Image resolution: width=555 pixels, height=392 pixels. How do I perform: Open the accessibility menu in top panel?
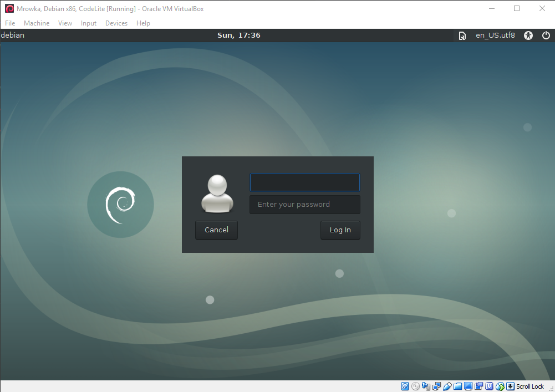[x=528, y=35]
